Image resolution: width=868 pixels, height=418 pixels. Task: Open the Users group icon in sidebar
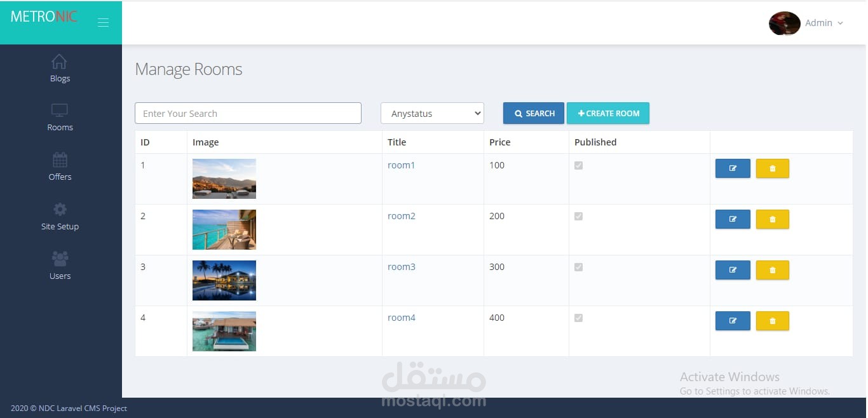60,259
